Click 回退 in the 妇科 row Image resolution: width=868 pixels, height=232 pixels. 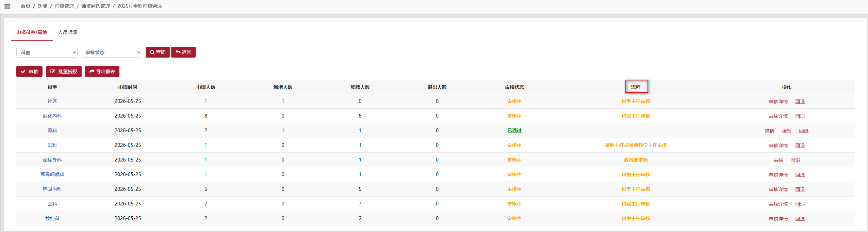pyautogui.click(x=800, y=145)
